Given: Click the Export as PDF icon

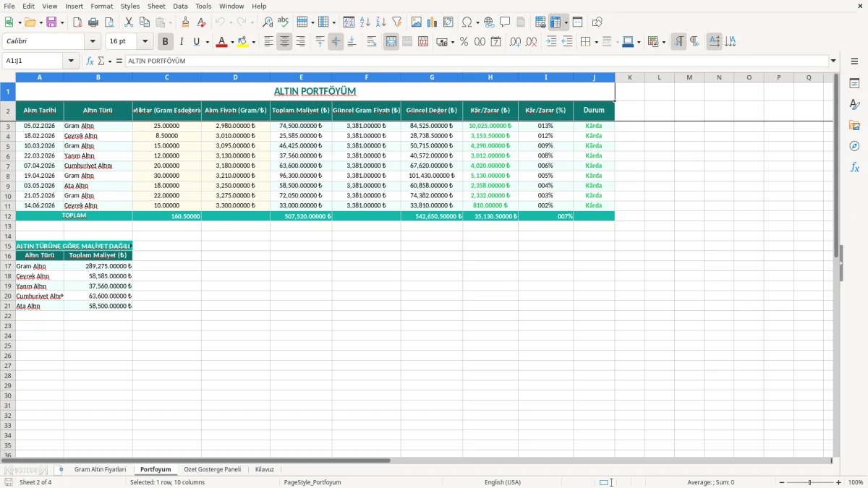Looking at the screenshot, I should tap(77, 22).
